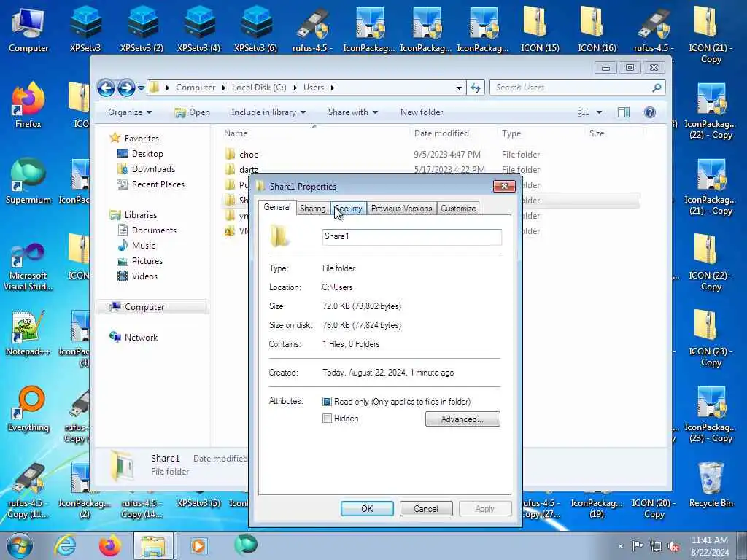Switch to the Sharing tab
This screenshot has height=560, width=747.
click(313, 209)
